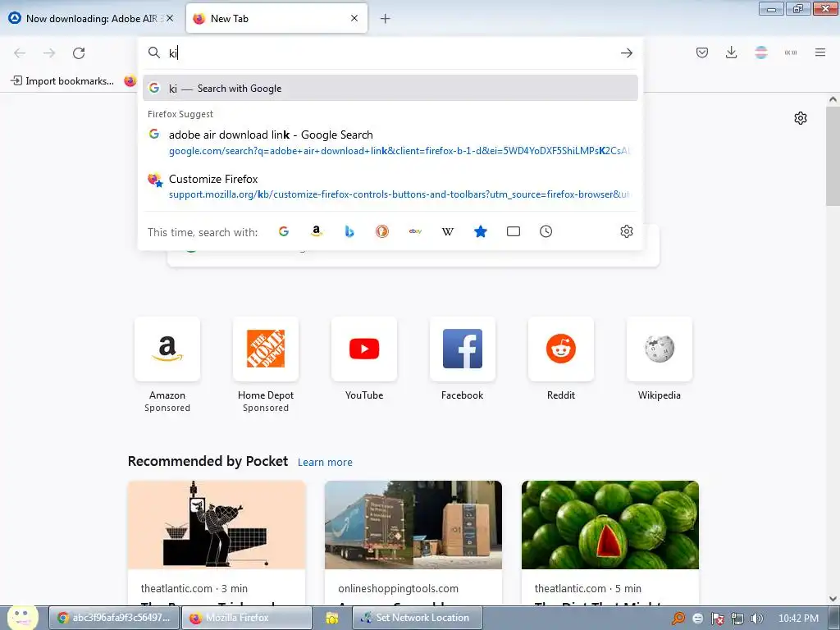Open the Firefox account avatar

tap(761, 52)
